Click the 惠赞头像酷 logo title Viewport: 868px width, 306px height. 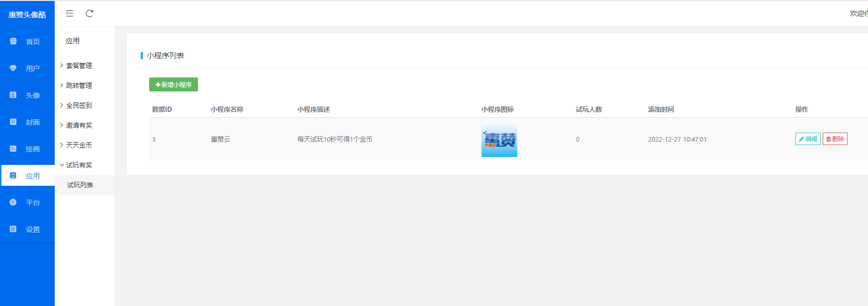tap(27, 14)
